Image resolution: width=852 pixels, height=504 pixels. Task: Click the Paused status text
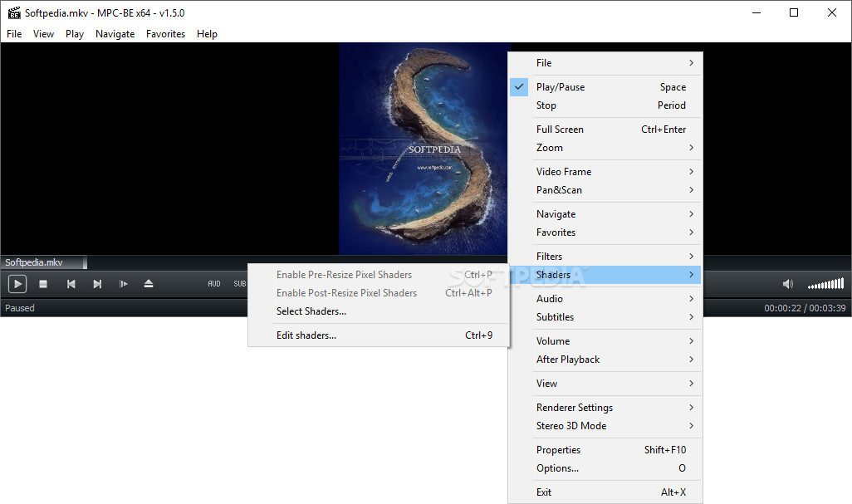pos(20,308)
